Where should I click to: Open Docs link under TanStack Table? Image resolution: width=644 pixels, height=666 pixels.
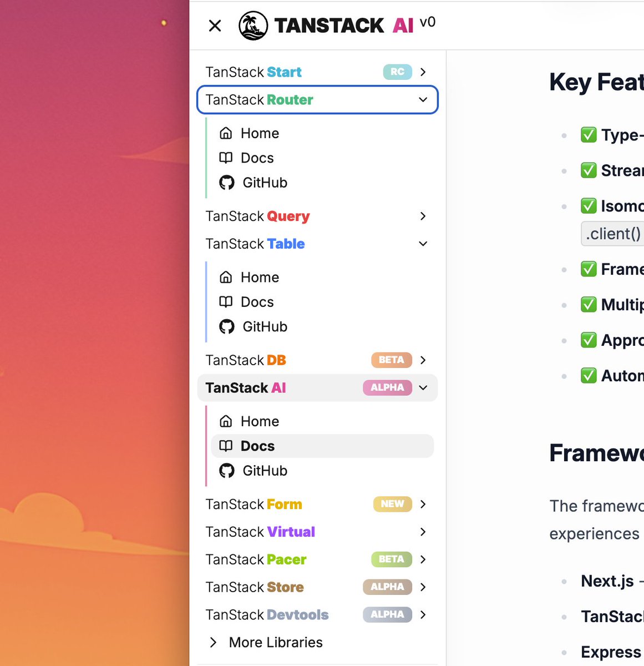pyautogui.click(x=257, y=302)
